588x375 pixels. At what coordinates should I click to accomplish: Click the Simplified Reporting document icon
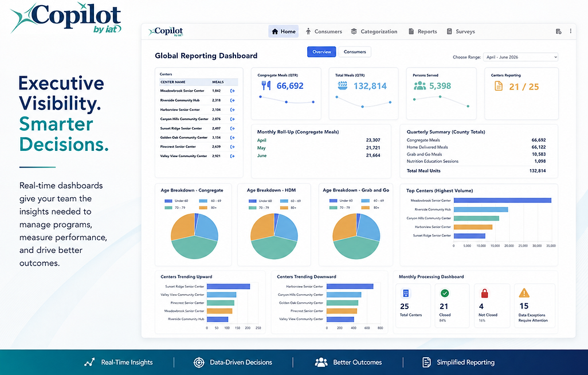pos(426,362)
